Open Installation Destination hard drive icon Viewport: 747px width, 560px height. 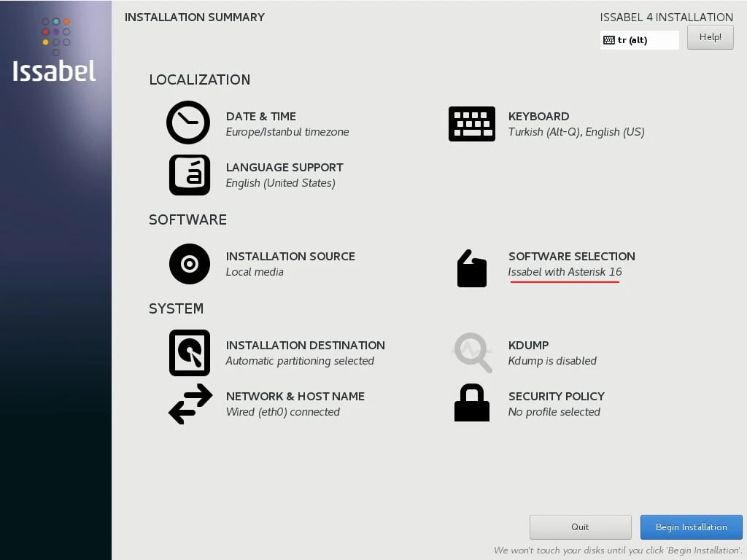(190, 353)
